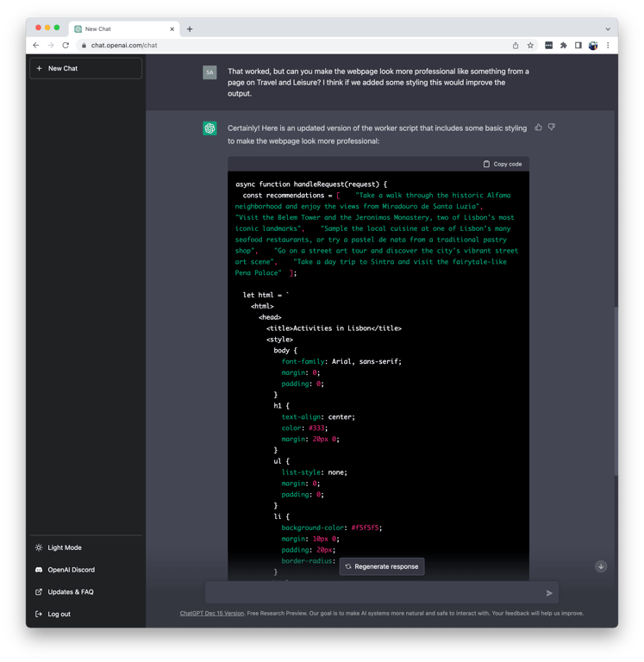Give the response a thumbs down
Screen dimensions: 644x662
coord(552,127)
